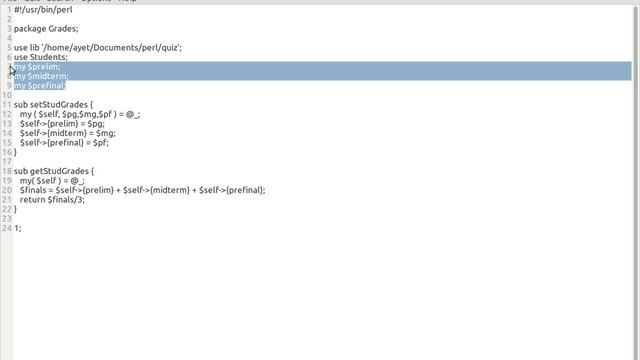This screenshot has height=360, width=640.
Task: Click the selected 'my $midterm;' line
Action: coord(41,76)
